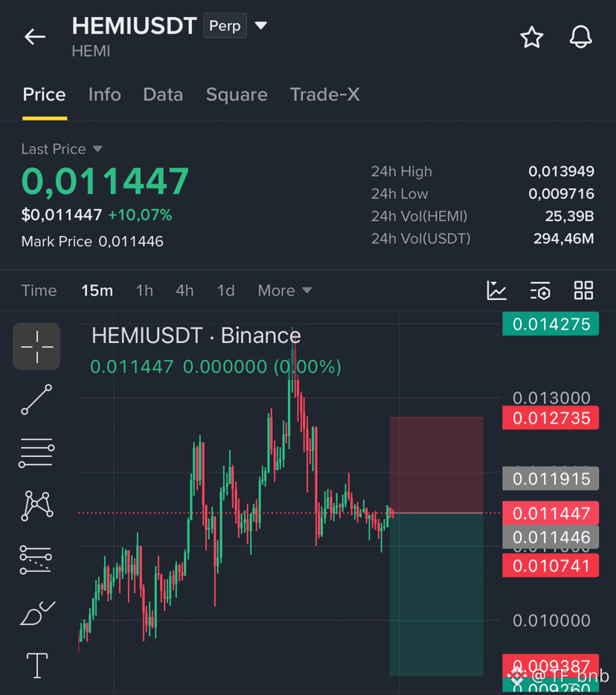Click the 0.011915 gray price label
616x695 pixels.
coord(551,478)
